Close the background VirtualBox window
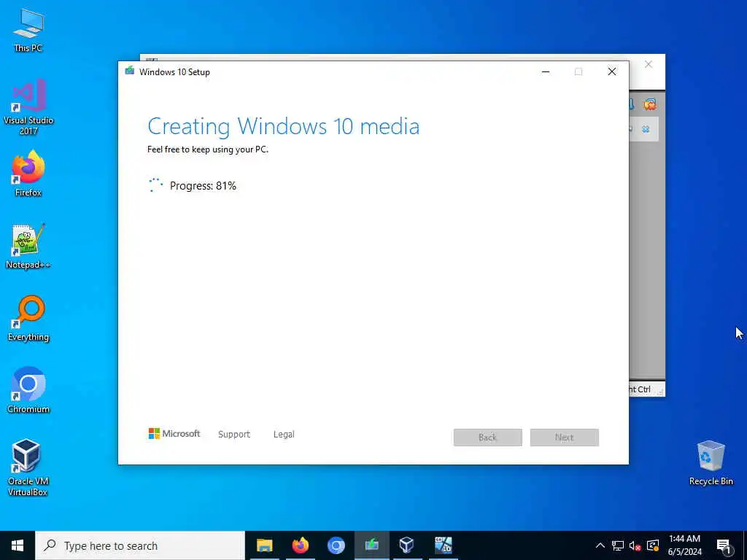Viewport: 747px width, 560px height. (x=649, y=64)
